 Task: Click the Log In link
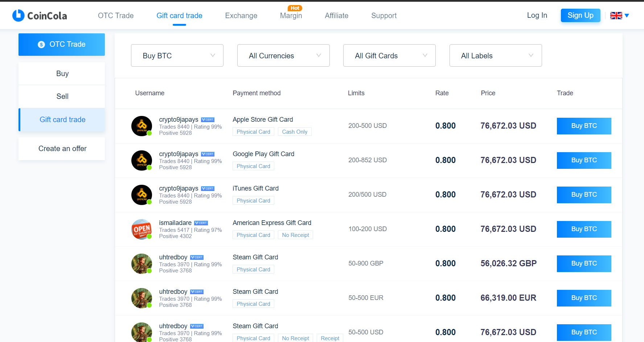pyautogui.click(x=537, y=15)
